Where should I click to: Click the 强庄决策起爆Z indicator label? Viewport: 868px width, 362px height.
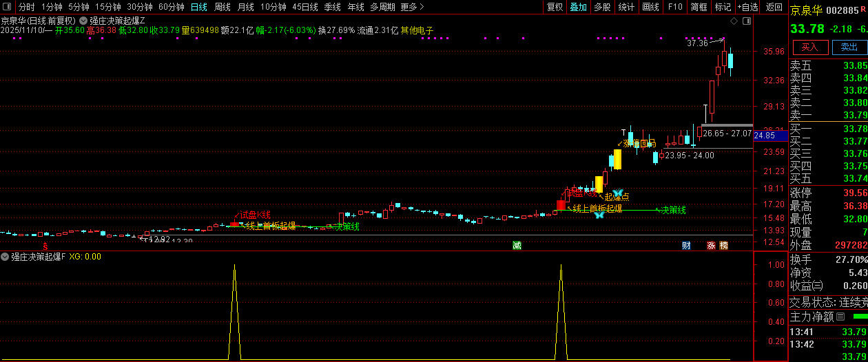coord(117,21)
